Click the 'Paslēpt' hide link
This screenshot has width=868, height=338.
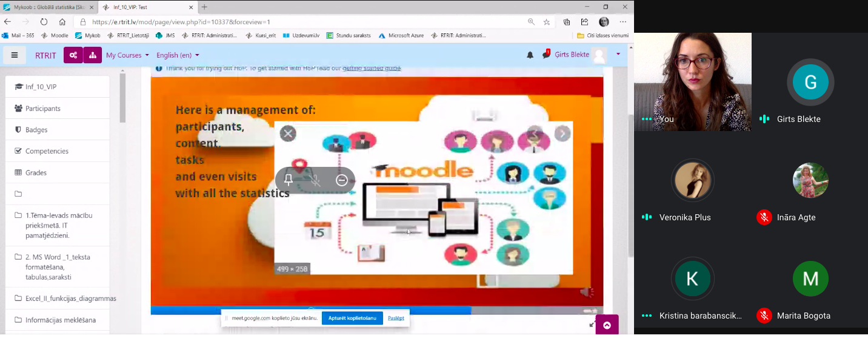396,318
